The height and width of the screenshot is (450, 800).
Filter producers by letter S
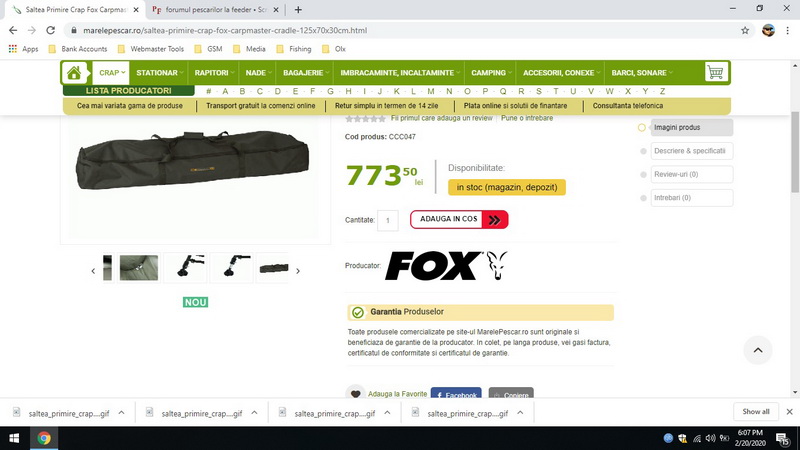(539, 91)
